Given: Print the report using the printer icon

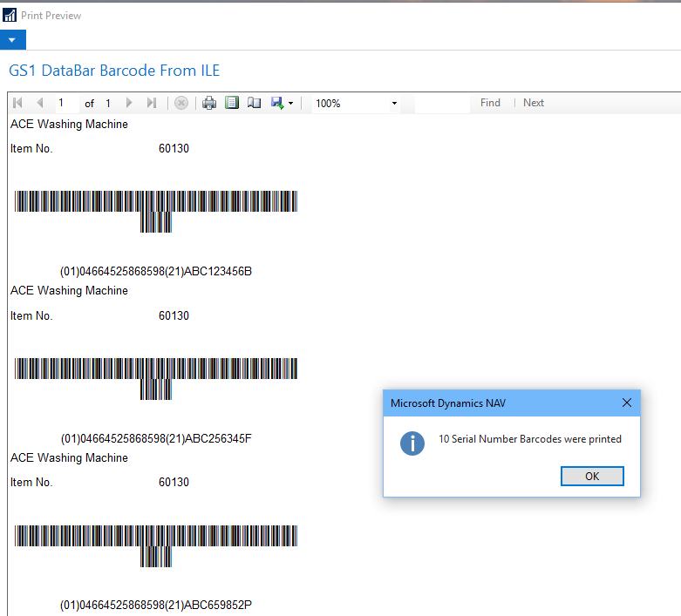Looking at the screenshot, I should [x=209, y=103].
